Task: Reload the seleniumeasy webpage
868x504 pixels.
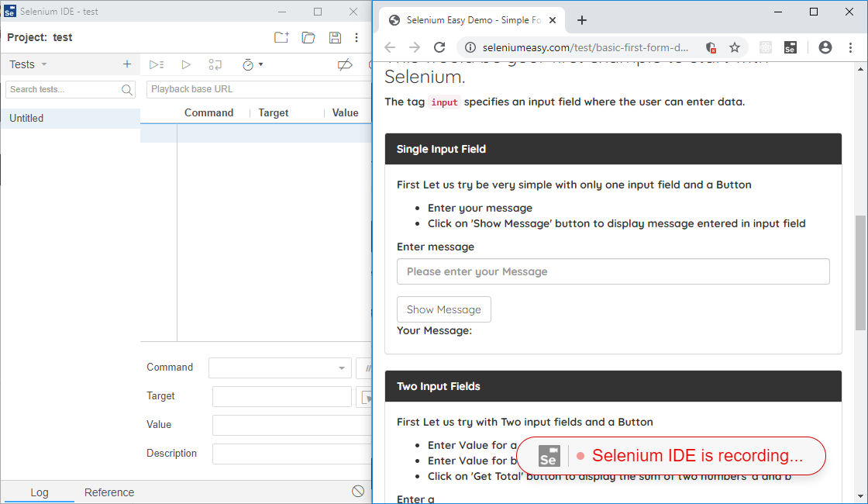Action: pos(439,47)
